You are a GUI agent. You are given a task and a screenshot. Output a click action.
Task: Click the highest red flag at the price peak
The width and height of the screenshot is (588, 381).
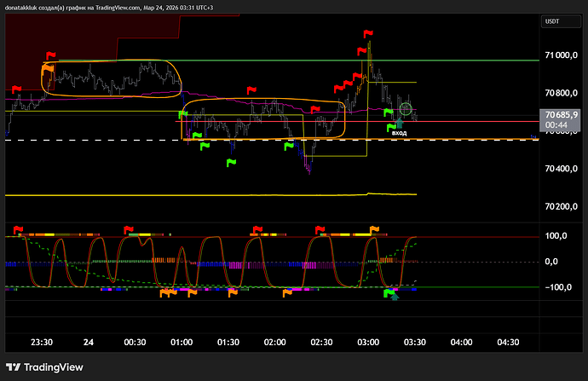pyautogui.click(x=368, y=33)
